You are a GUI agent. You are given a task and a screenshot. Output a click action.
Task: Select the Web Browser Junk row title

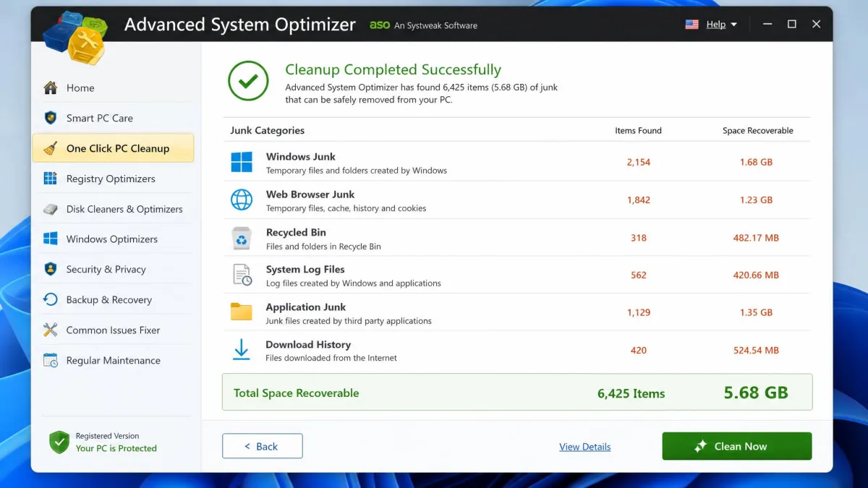[x=310, y=194]
